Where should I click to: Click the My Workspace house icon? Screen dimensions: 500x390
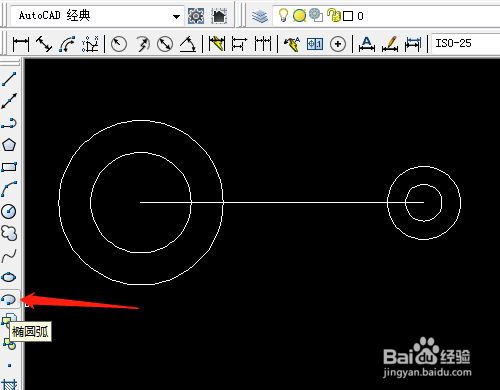[x=219, y=16]
